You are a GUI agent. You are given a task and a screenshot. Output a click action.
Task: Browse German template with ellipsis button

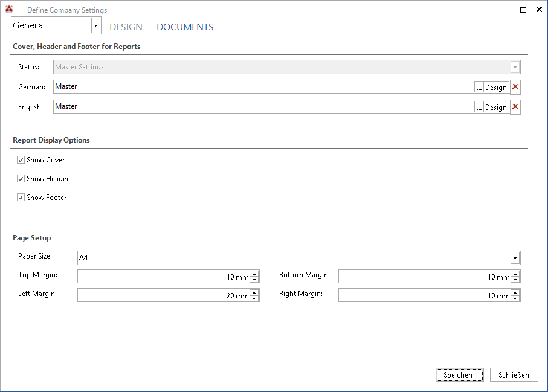tap(479, 87)
